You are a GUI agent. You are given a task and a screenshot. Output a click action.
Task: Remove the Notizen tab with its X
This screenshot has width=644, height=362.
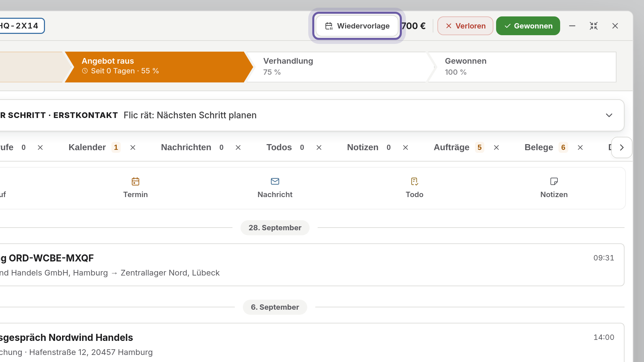pos(406,147)
